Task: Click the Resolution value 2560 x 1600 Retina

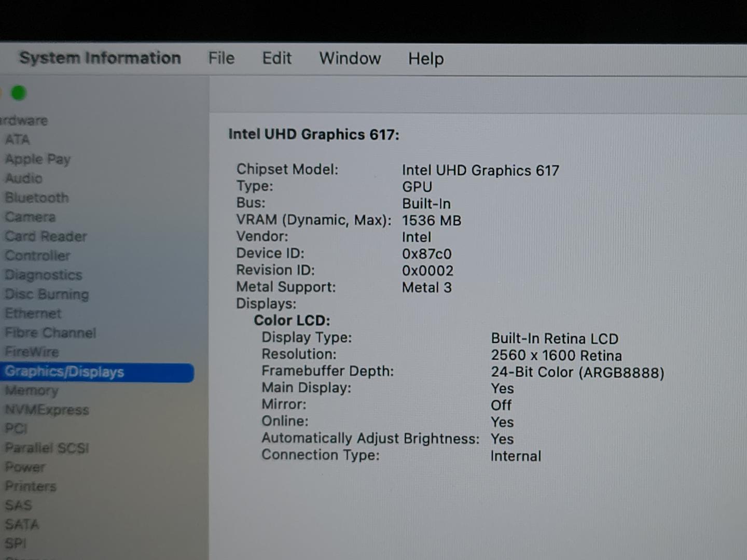Action: coord(556,356)
